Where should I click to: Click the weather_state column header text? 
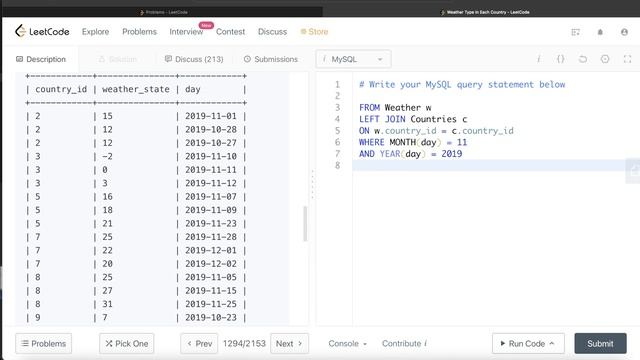click(136, 89)
